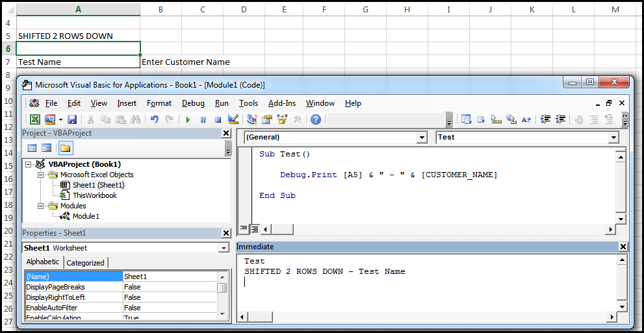Screen dimensions: 644x333
Task: Click the View Microsoft Excel icon
Action: pos(34,119)
